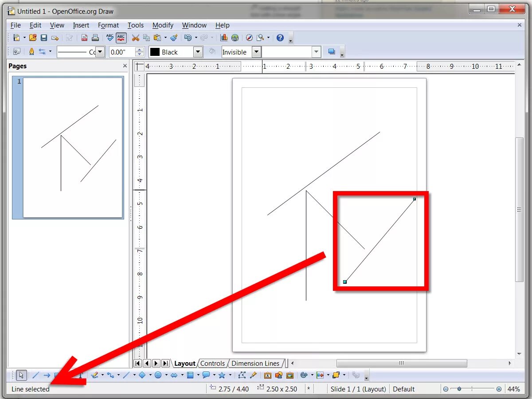The image size is (532, 399).
Task: Open the Paste options dropdown arrow
Action: (165, 38)
